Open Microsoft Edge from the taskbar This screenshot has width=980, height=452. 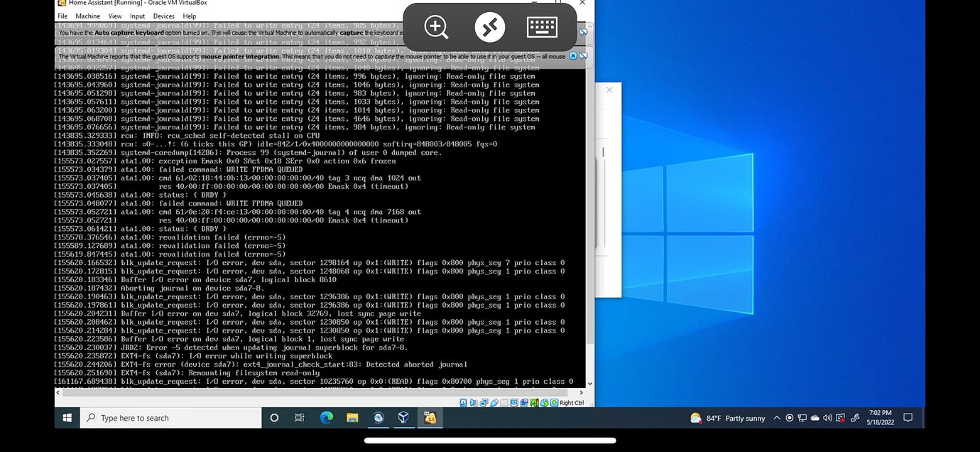tap(327, 418)
